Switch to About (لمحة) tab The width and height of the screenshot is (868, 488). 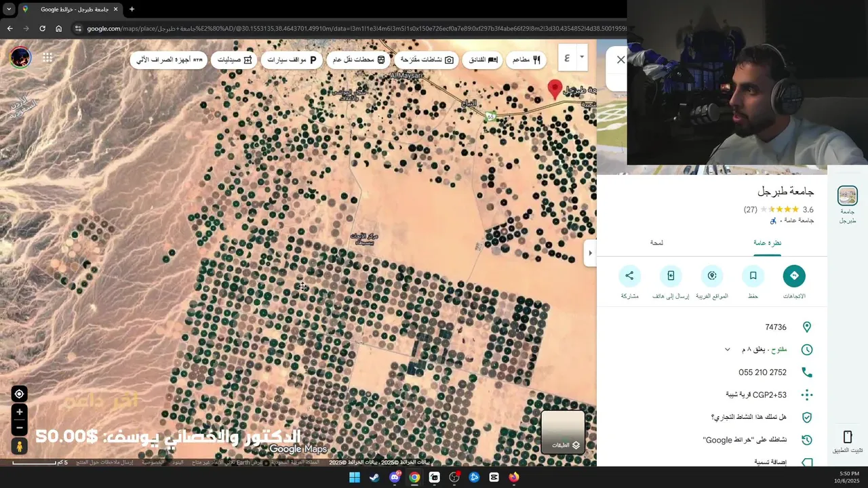coord(656,243)
